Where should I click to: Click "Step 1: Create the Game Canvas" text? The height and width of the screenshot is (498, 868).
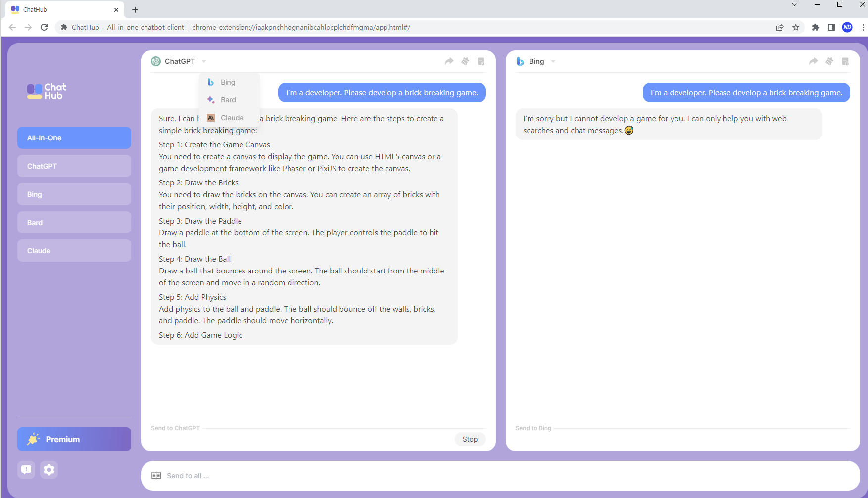tap(214, 145)
